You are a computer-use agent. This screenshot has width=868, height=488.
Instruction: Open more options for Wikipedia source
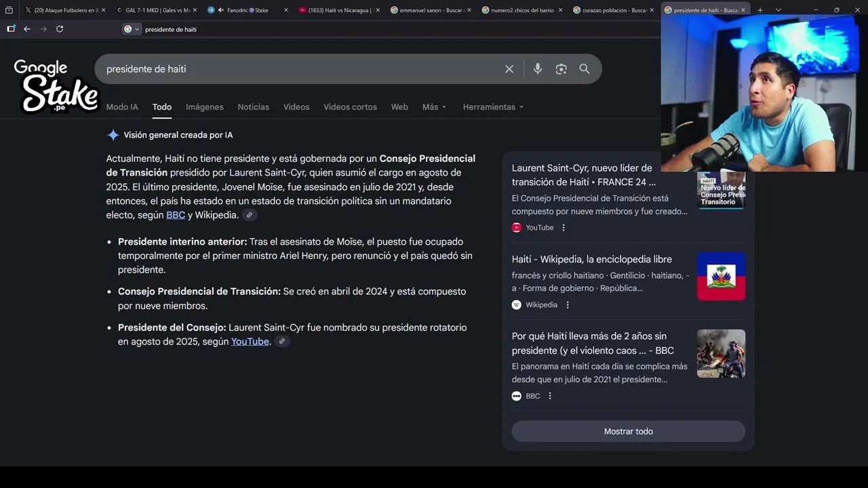pos(568,305)
